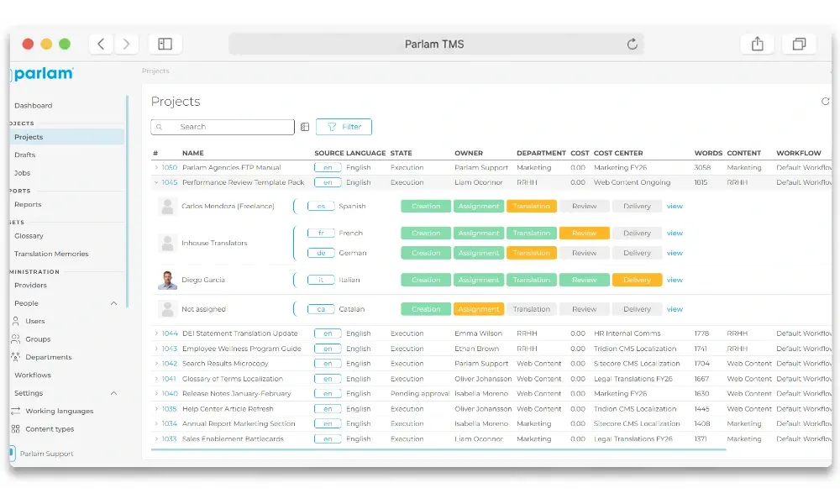Click the Projects breadcrumb
840x504 pixels.
tap(155, 71)
